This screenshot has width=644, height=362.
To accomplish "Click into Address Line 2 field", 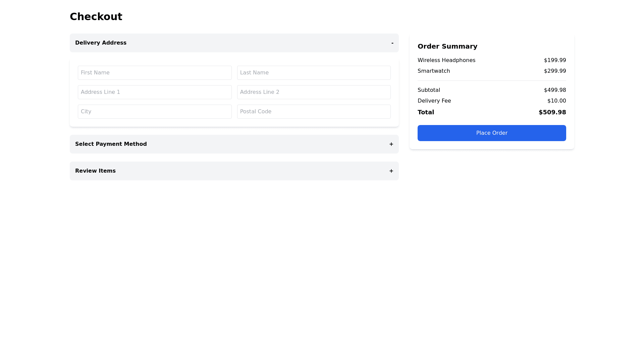I will coord(314,92).
